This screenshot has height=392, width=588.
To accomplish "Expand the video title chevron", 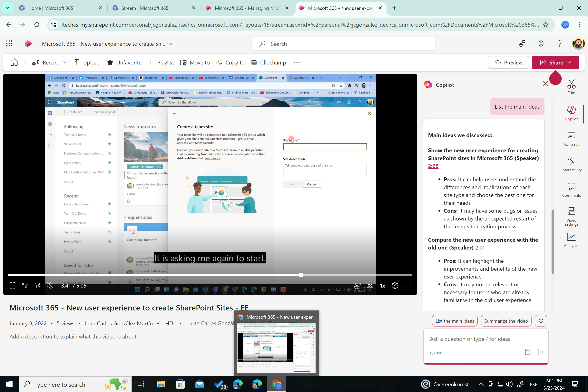I will (170, 44).
